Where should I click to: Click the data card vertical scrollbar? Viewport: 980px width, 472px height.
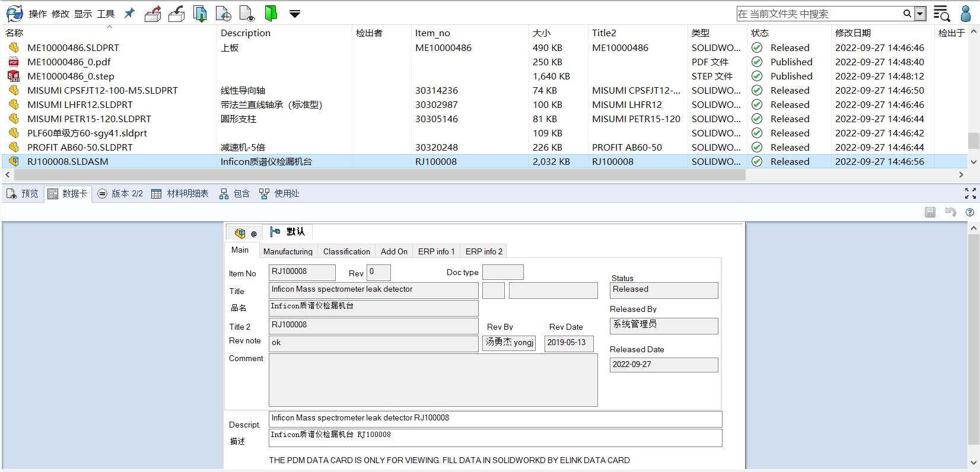click(x=973, y=340)
